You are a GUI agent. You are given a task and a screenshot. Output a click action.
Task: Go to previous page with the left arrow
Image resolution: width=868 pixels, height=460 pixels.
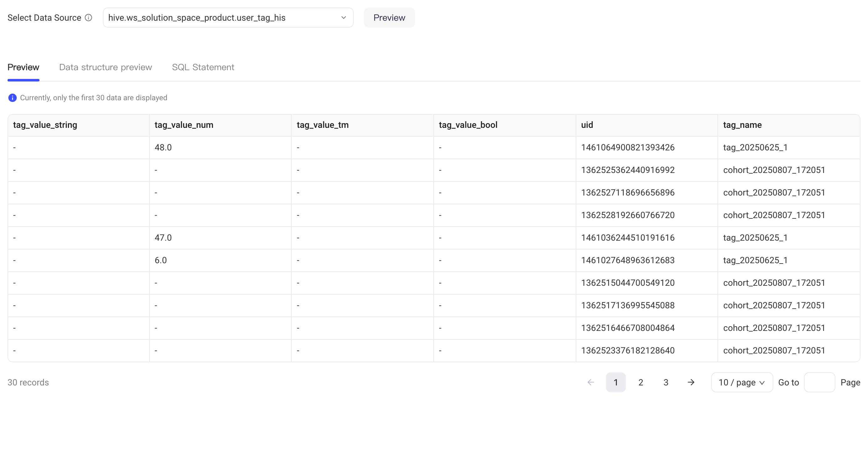click(591, 382)
